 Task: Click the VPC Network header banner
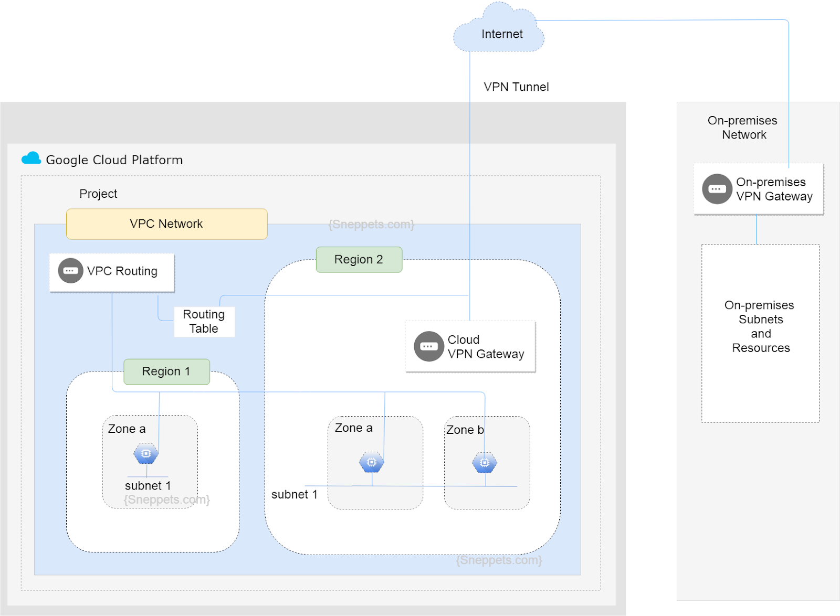coord(166,224)
